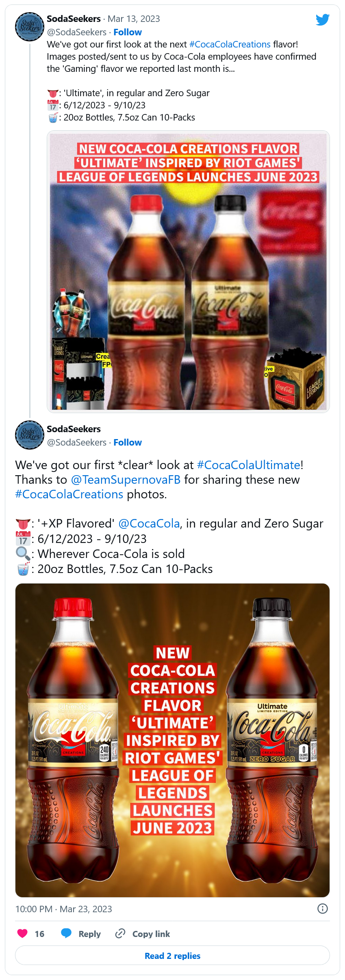
Task: Open the blurry leaked bottles image
Action: [x=188, y=271]
